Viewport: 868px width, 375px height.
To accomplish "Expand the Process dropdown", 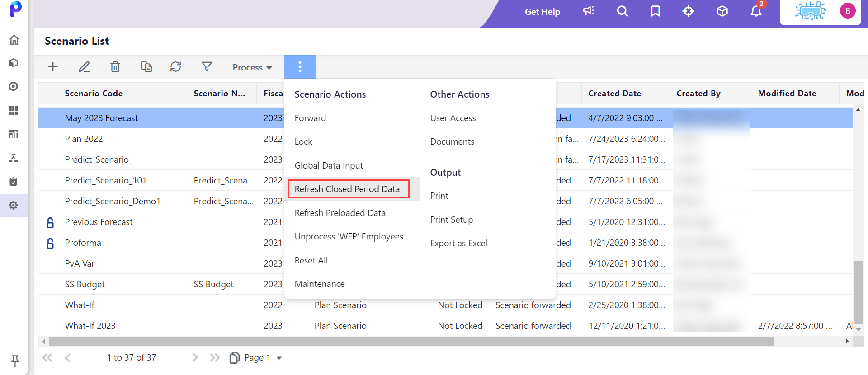I will click(252, 67).
